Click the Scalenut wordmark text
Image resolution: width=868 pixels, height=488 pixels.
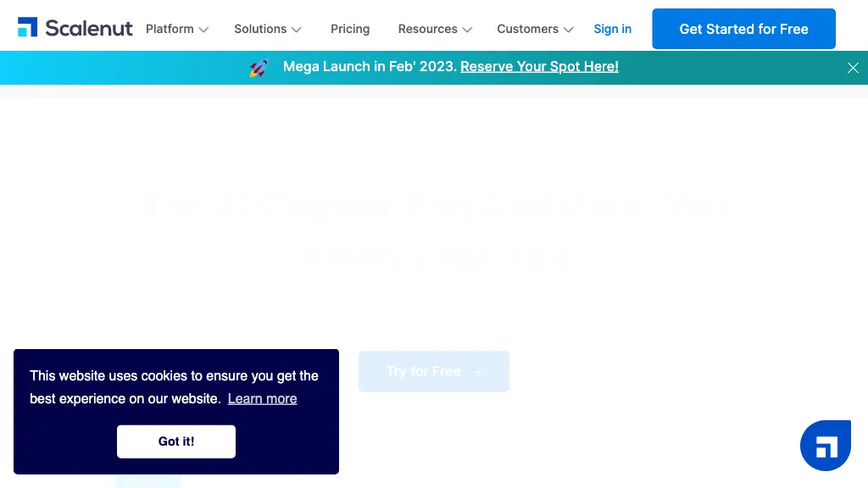(89, 29)
